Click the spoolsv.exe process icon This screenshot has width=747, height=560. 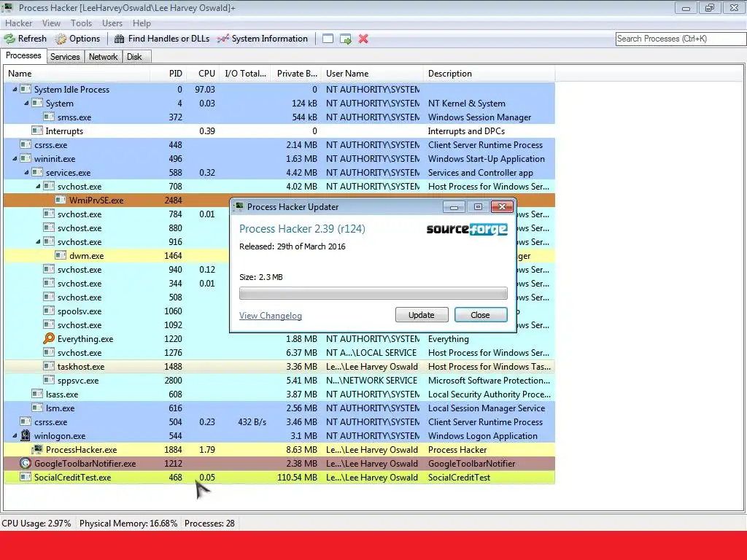coord(49,311)
